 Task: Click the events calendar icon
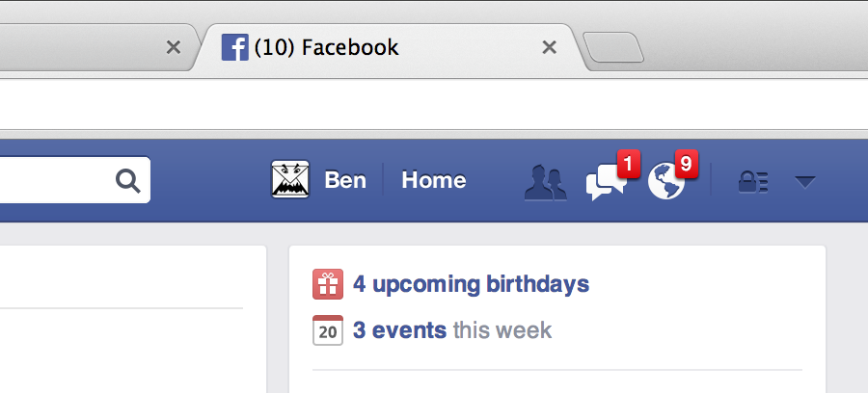[x=328, y=330]
